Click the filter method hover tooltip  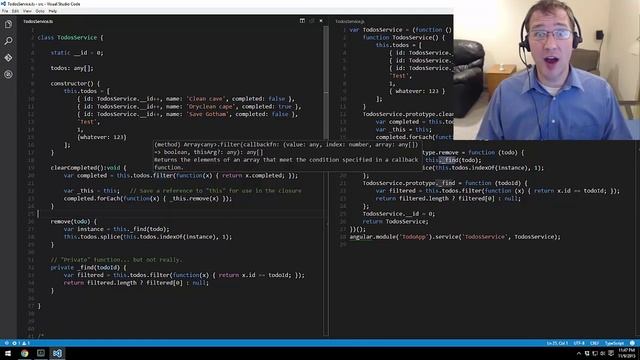(x=288, y=156)
